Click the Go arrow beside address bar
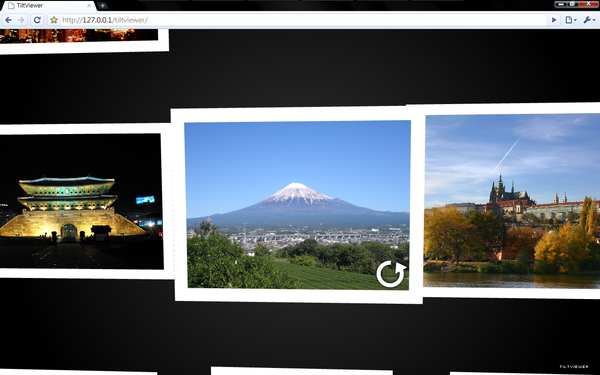This screenshot has height=375, width=600. click(554, 20)
